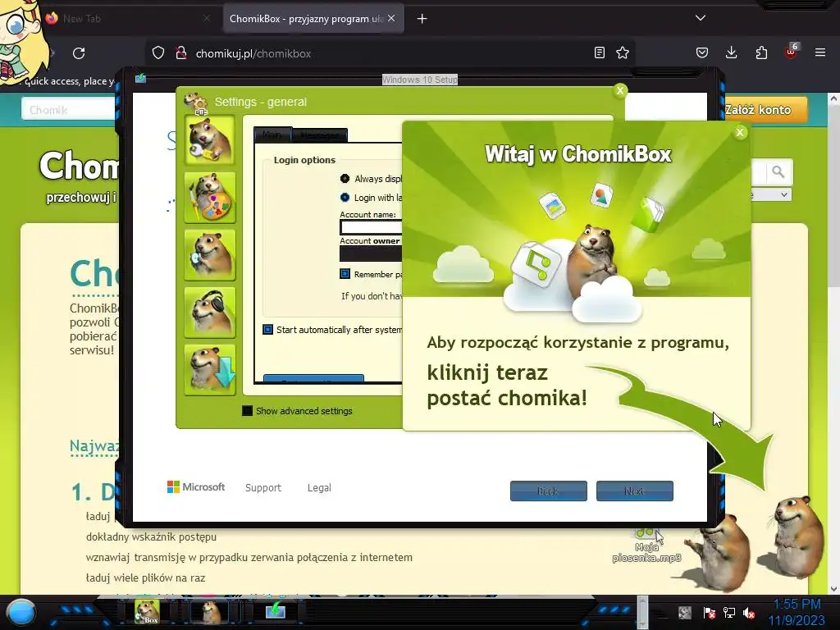
Task: Switch to the Main settings tab
Action: [272, 135]
